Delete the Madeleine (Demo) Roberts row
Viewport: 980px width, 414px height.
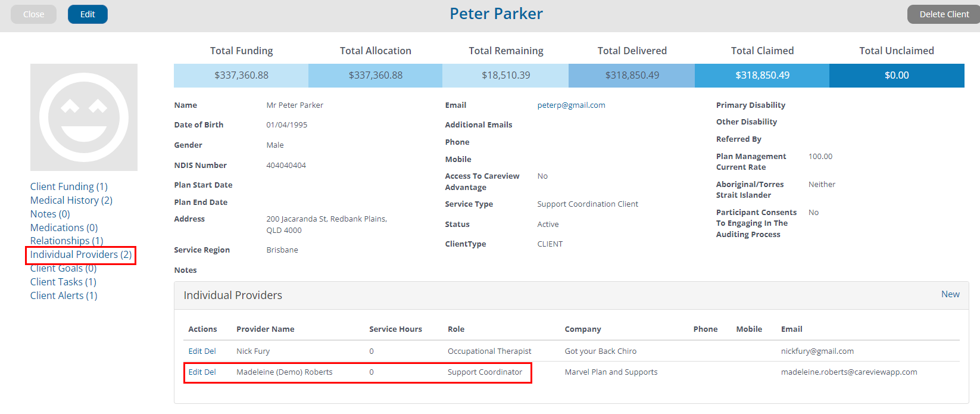[x=210, y=372]
